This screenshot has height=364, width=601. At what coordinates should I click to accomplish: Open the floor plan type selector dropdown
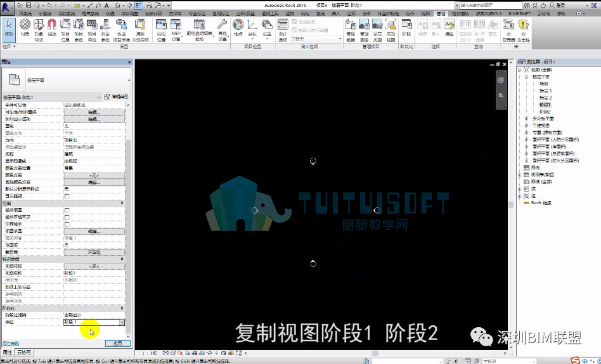67,80
